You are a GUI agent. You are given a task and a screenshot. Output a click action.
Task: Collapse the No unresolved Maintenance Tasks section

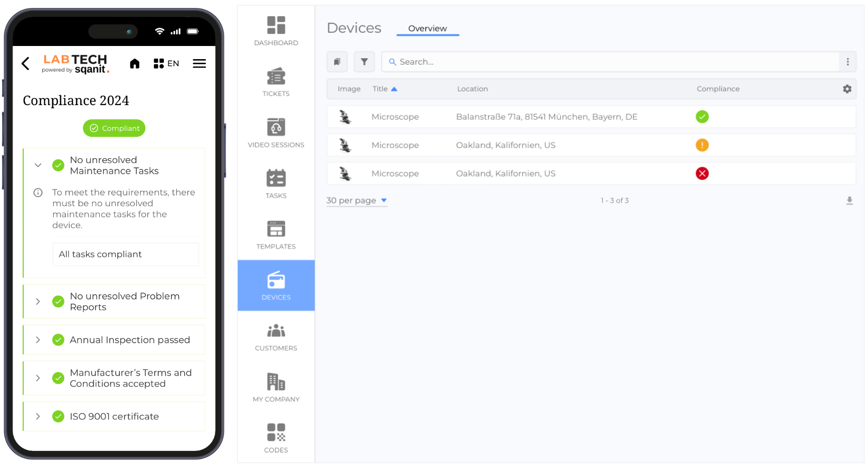coord(38,165)
